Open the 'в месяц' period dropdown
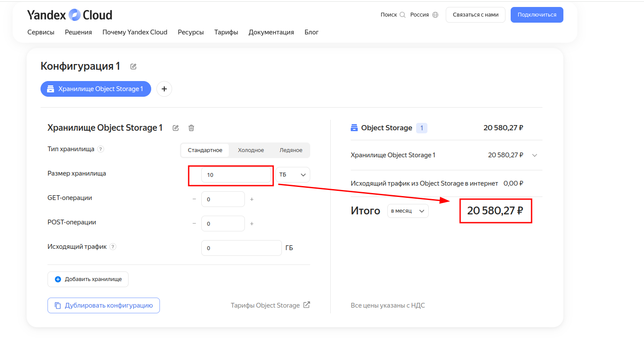Viewport: 644px width, 339px height. 408,211
